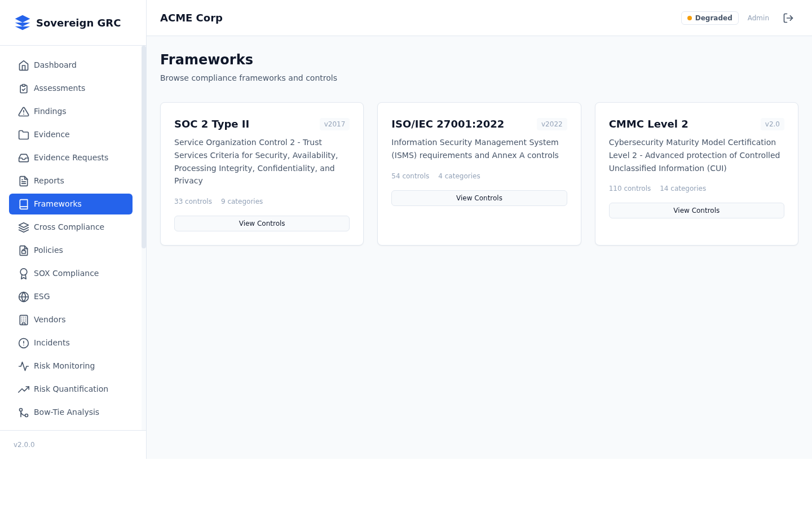
Task: Click the log out icon
Action: pyautogui.click(x=788, y=17)
